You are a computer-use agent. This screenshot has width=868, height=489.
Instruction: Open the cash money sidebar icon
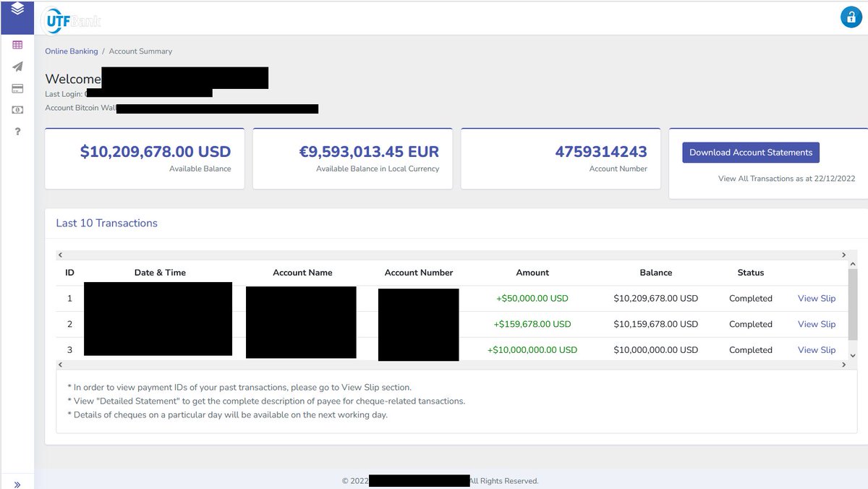(x=17, y=110)
